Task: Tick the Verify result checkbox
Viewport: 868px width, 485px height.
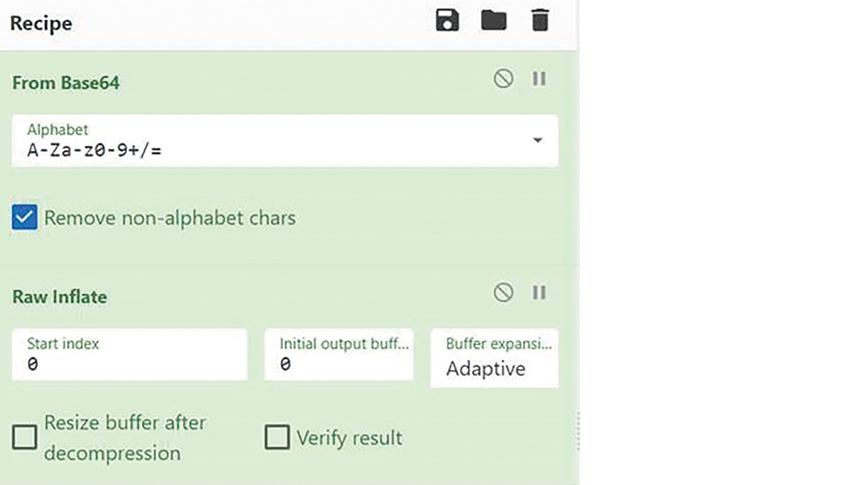Action: (x=277, y=437)
